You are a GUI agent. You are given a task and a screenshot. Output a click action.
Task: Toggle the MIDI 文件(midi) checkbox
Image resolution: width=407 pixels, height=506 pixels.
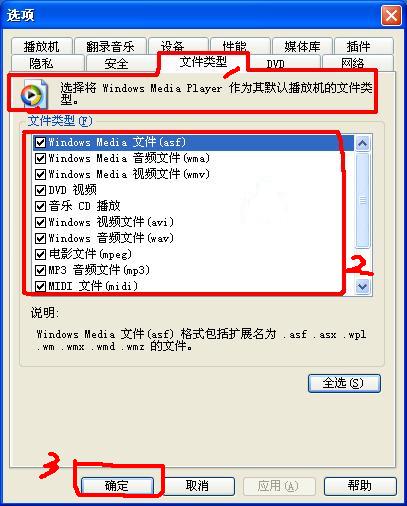click(x=40, y=286)
